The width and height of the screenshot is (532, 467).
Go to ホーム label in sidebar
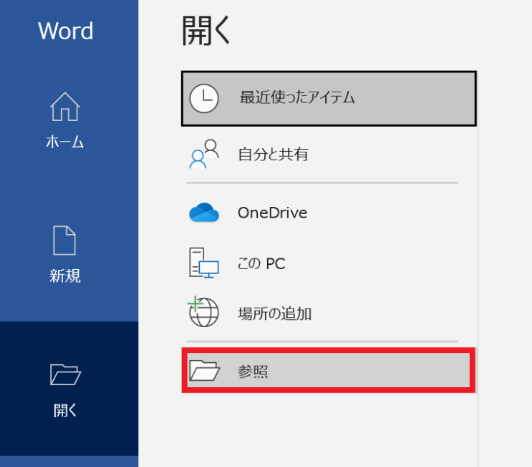(65, 142)
